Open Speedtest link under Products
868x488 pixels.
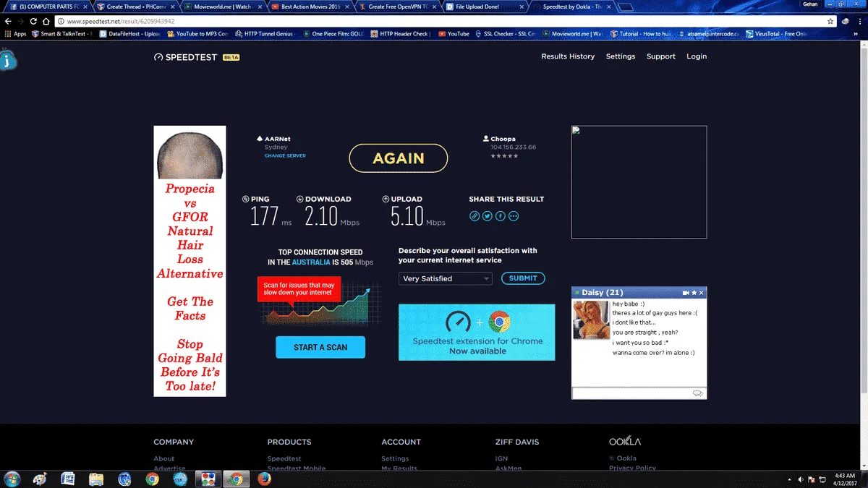tap(284, 458)
